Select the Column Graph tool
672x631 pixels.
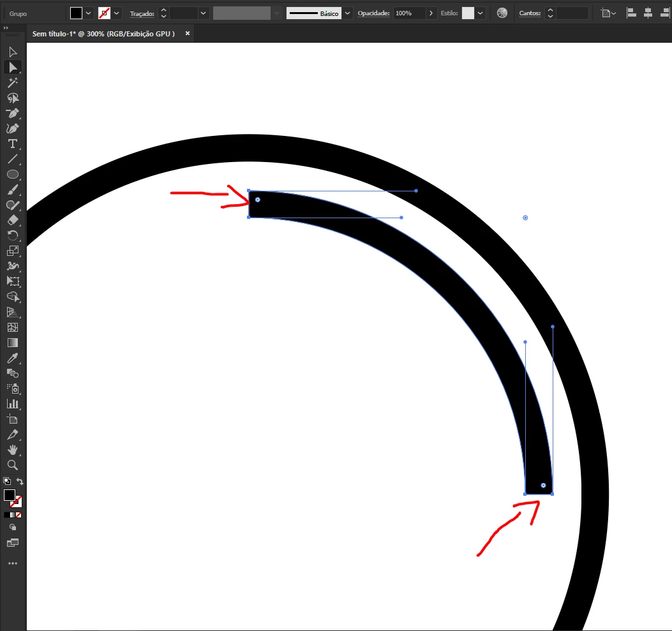point(13,404)
